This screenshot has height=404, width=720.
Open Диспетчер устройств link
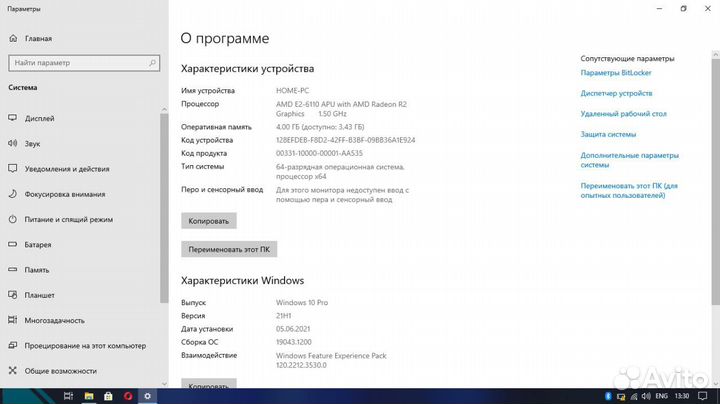coord(616,93)
